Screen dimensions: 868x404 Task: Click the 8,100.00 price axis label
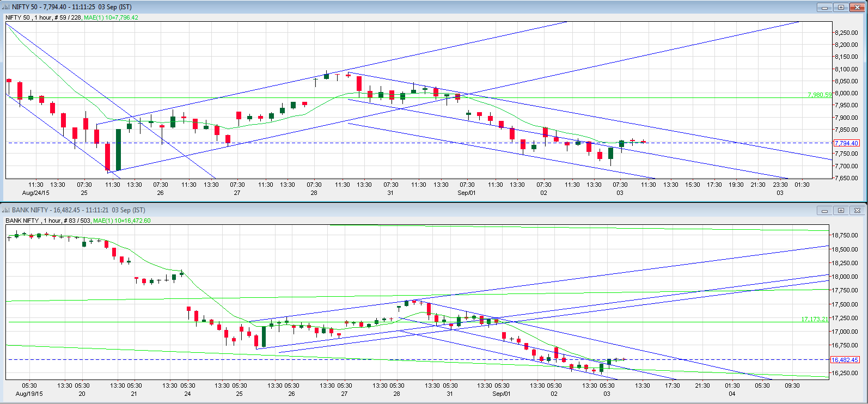[x=846, y=69]
